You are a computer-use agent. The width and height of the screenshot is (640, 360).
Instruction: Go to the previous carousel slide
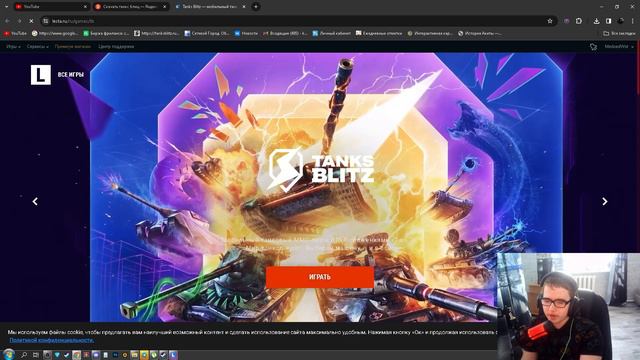35,201
